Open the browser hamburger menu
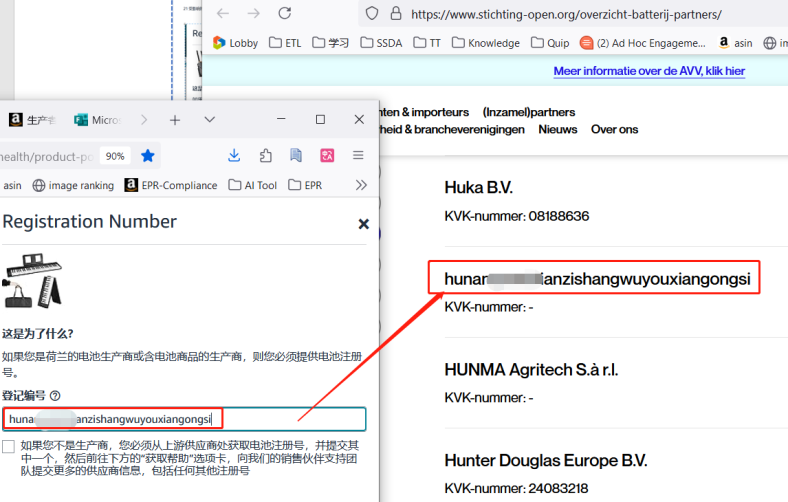Image resolution: width=788 pixels, height=502 pixels. (358, 155)
